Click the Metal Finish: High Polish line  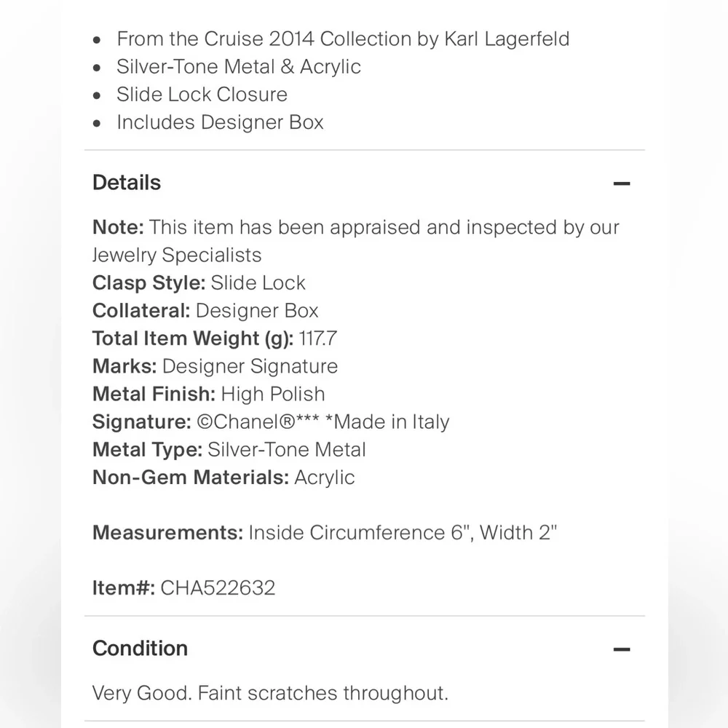pyautogui.click(x=208, y=394)
